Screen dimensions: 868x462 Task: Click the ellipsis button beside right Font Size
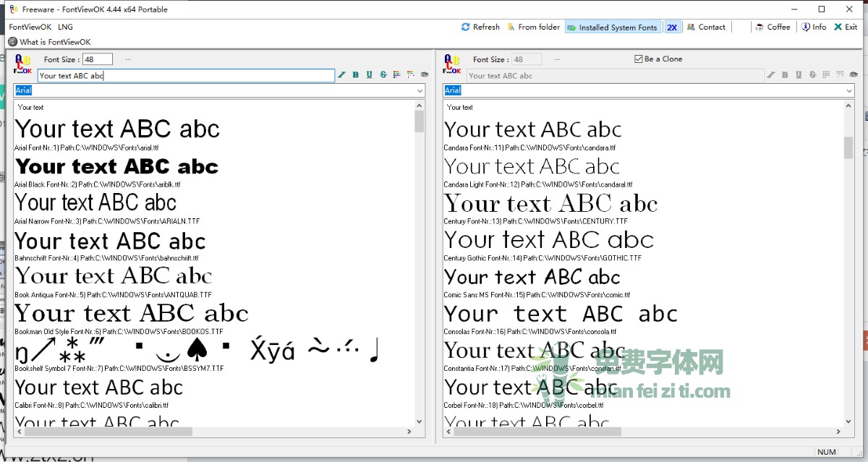tap(556, 59)
